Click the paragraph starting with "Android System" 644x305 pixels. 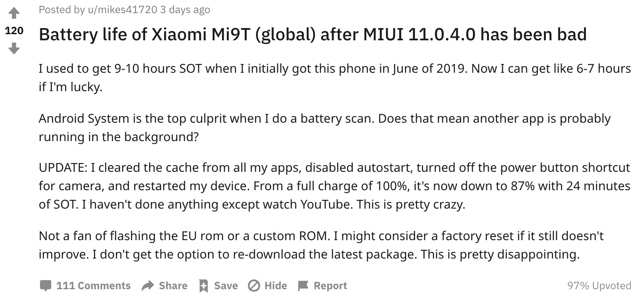(325, 128)
